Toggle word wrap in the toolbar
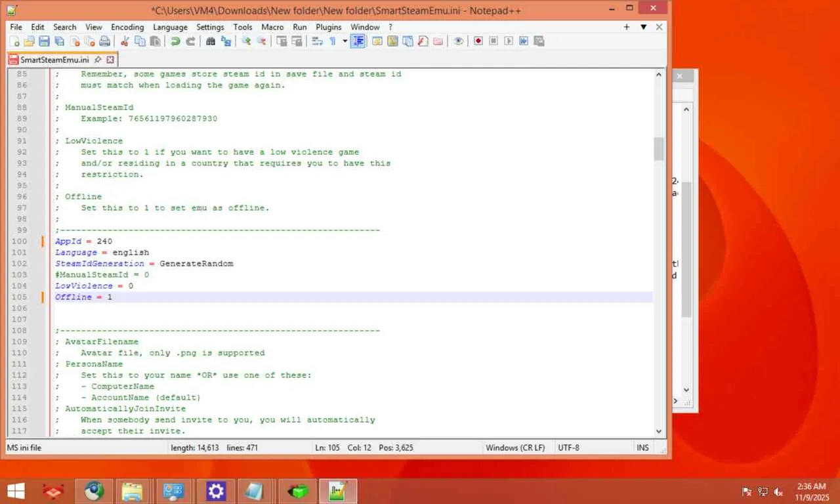This screenshot has height=504, width=840. pos(317,41)
